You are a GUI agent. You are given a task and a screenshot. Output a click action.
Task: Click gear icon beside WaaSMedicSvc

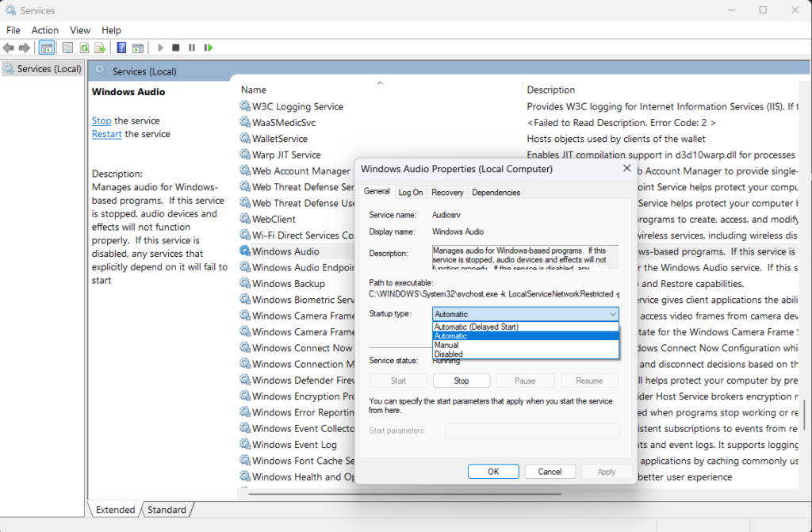[x=245, y=122]
